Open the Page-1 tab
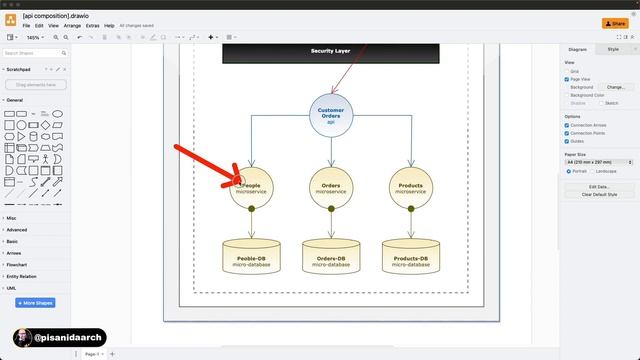Screen dimensions: 640x360 pos(94,354)
